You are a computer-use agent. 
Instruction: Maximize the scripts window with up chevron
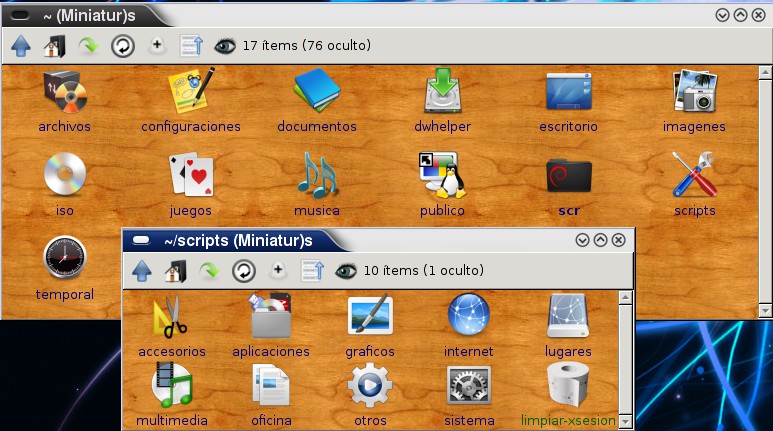click(x=600, y=240)
